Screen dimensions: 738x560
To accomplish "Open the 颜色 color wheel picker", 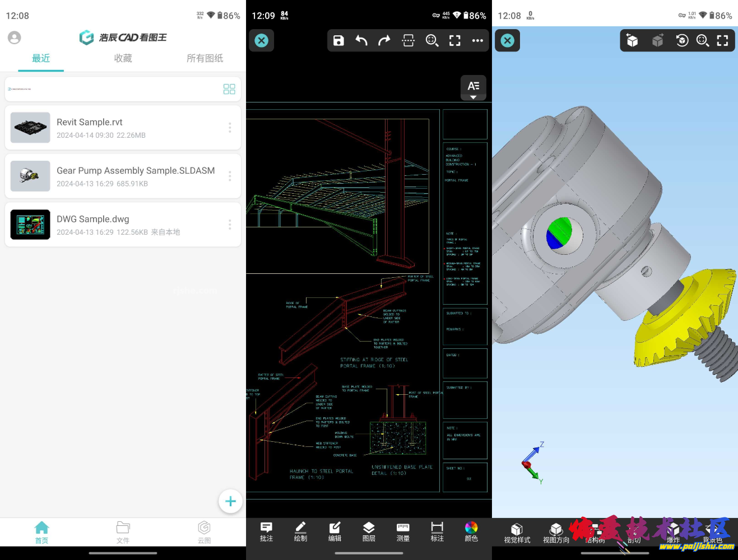I will pos(471,531).
